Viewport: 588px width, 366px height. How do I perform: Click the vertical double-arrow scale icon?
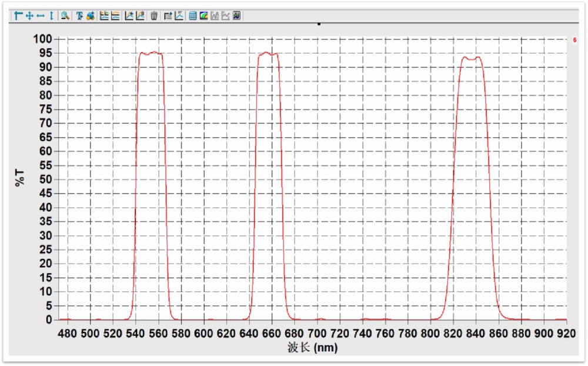pos(51,16)
